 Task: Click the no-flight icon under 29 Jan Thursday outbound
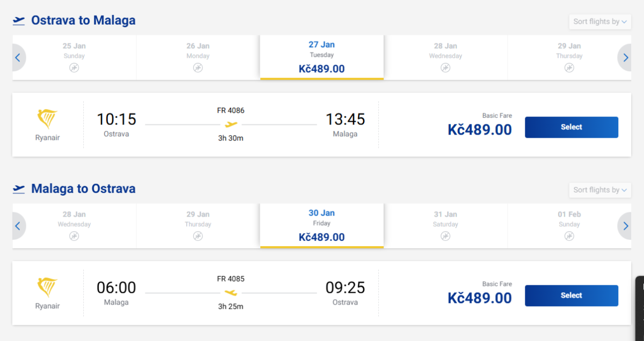(569, 68)
